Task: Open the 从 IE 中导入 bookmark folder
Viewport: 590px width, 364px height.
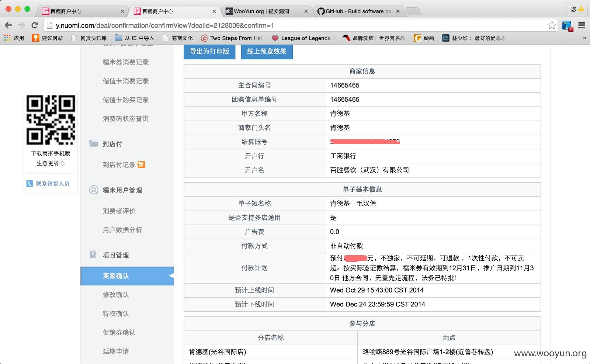Action: (135, 38)
